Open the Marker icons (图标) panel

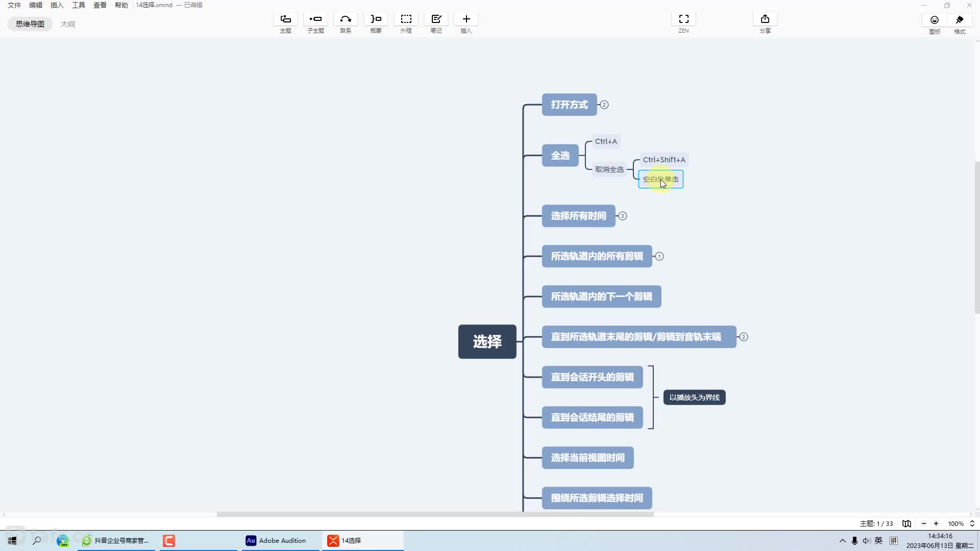click(935, 20)
